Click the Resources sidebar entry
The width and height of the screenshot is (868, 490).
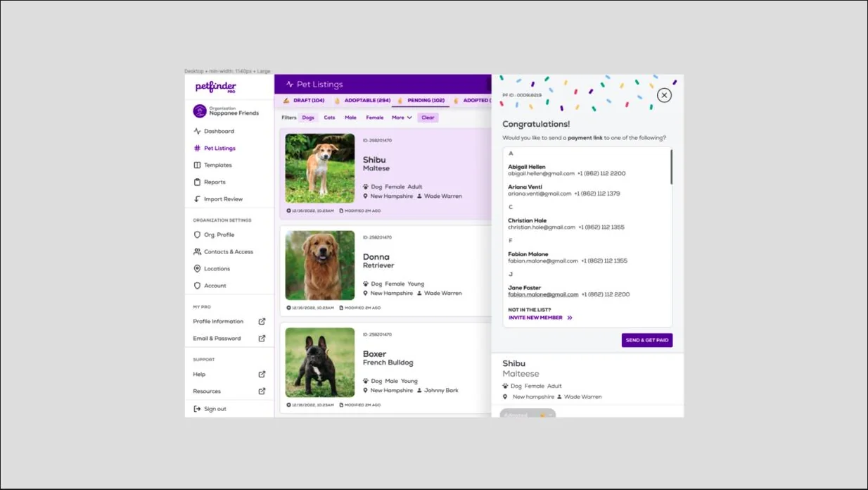point(207,391)
